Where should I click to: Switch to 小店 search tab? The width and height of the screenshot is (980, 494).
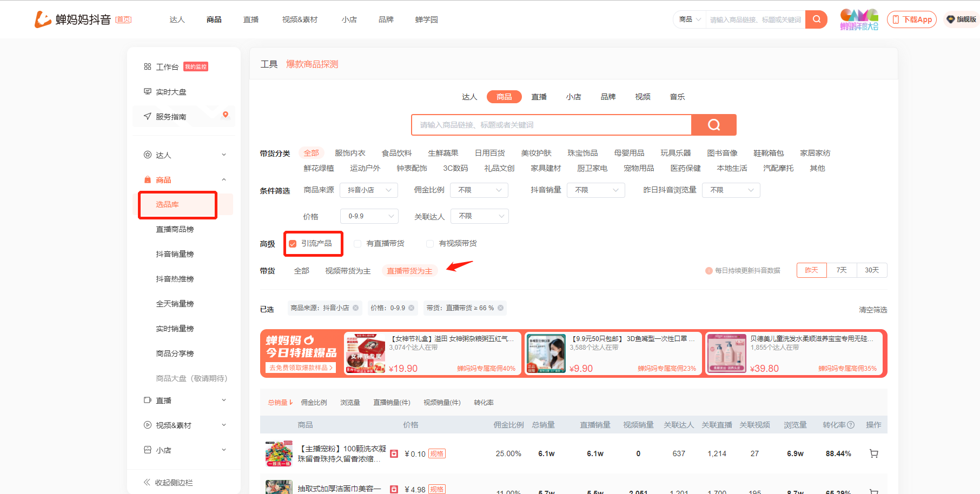pos(573,97)
